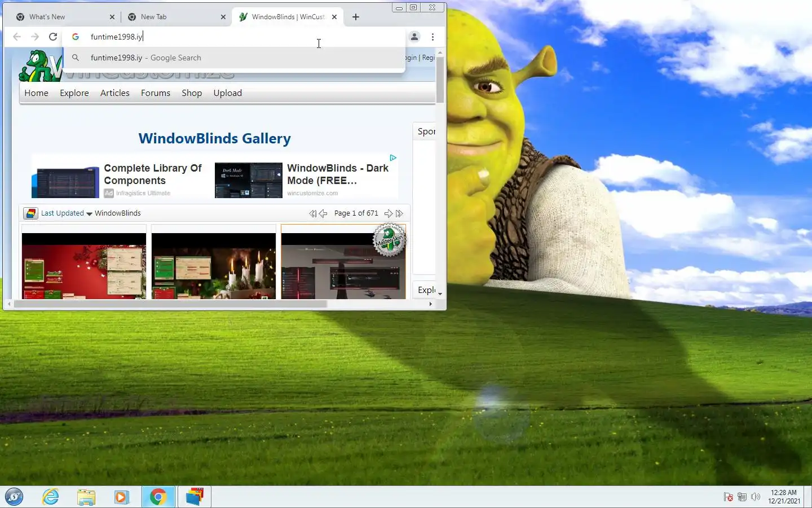Open Chrome's three-dot menu
The height and width of the screenshot is (508, 812).
coord(433,37)
